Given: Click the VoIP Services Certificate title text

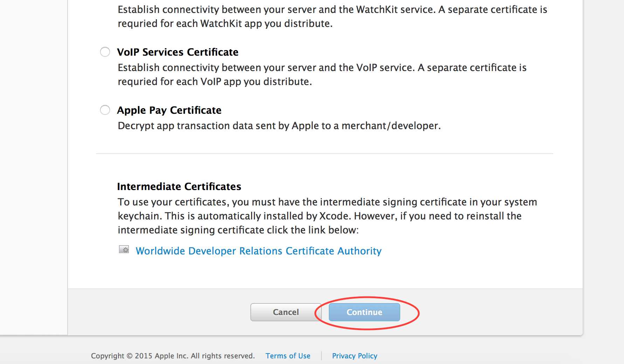Looking at the screenshot, I should (x=178, y=52).
